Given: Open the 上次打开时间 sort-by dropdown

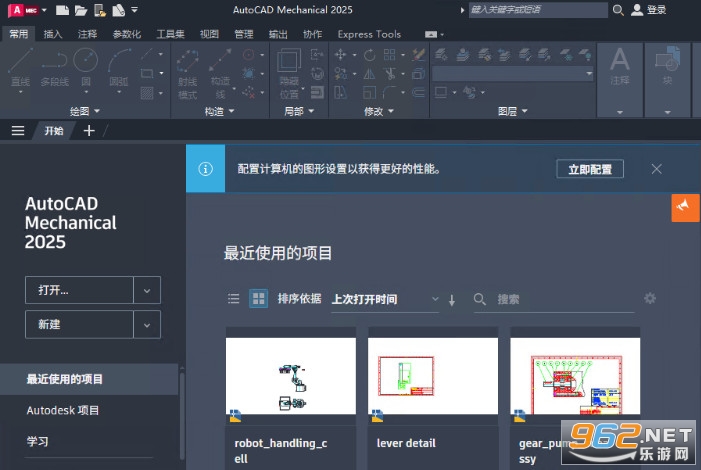Looking at the screenshot, I should (385, 299).
